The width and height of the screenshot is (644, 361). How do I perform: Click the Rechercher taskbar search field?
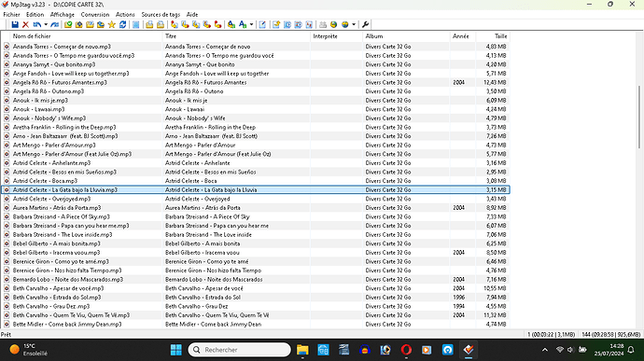pyautogui.click(x=240, y=350)
